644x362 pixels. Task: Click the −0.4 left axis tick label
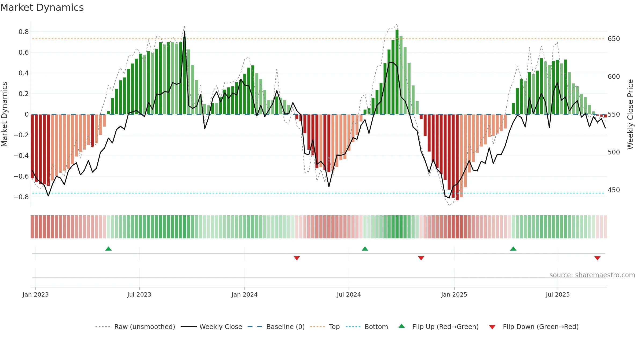pos(21,156)
